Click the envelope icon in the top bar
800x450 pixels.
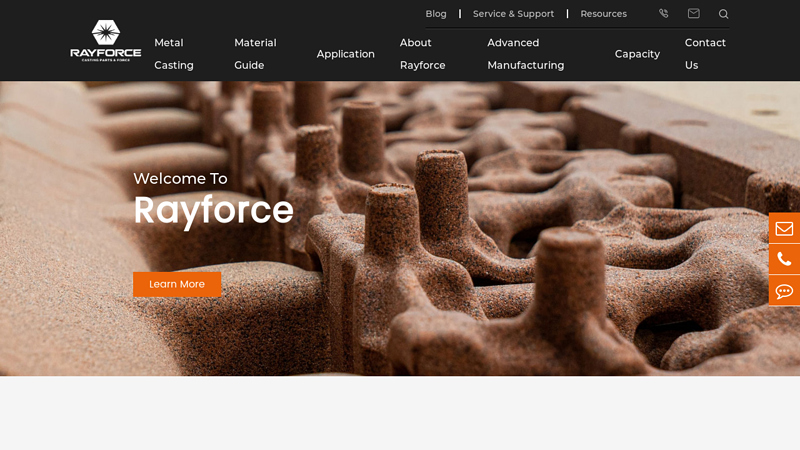[x=693, y=13]
